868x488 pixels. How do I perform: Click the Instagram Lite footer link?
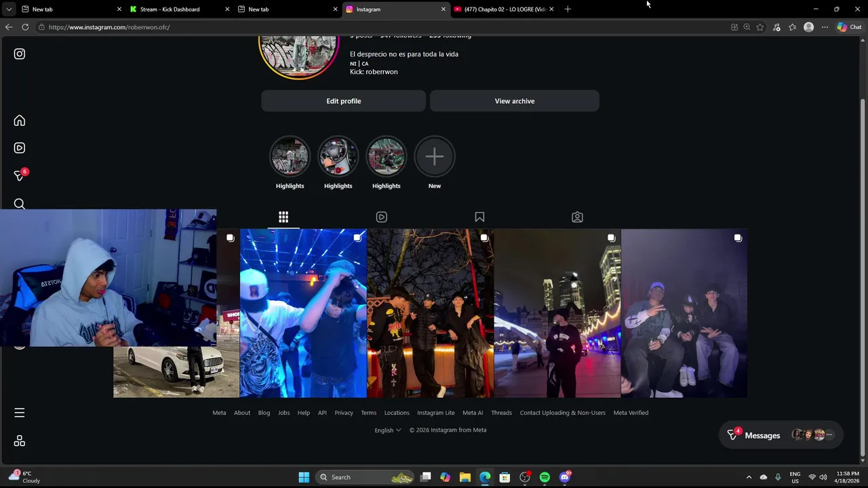click(436, 413)
